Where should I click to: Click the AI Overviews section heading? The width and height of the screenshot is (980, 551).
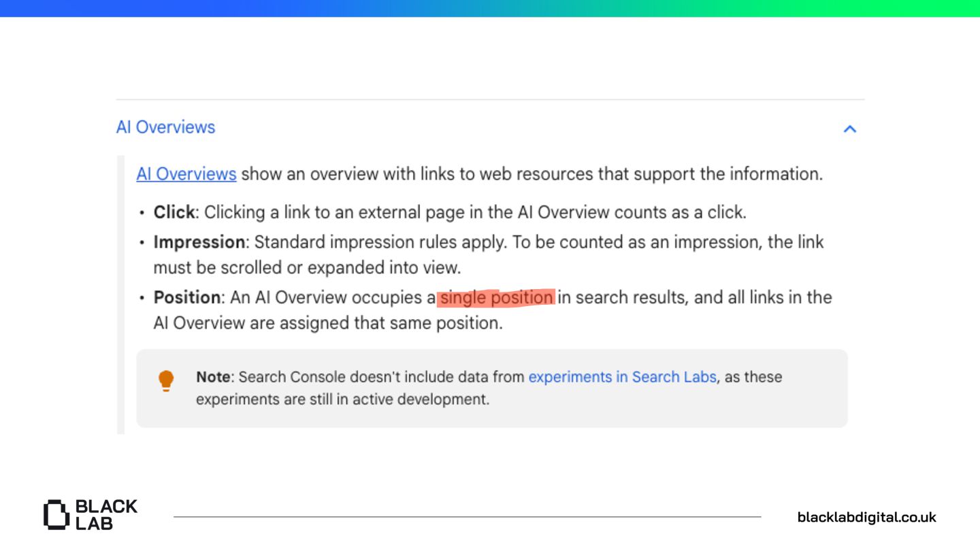coord(165,127)
